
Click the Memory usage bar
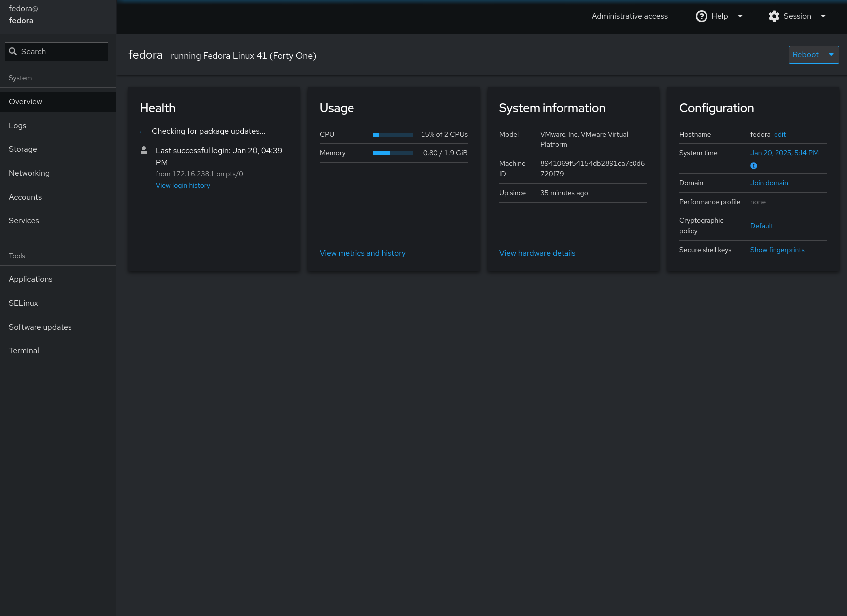click(x=392, y=153)
